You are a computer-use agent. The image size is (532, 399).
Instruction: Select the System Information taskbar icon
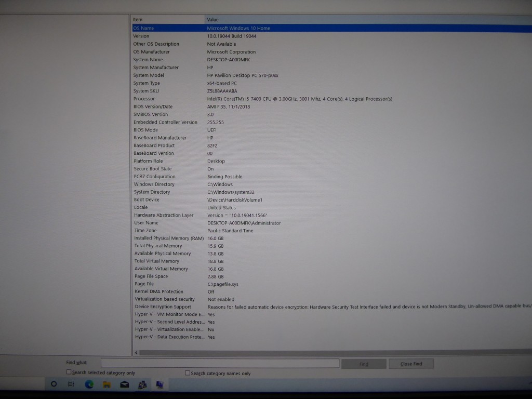click(160, 384)
